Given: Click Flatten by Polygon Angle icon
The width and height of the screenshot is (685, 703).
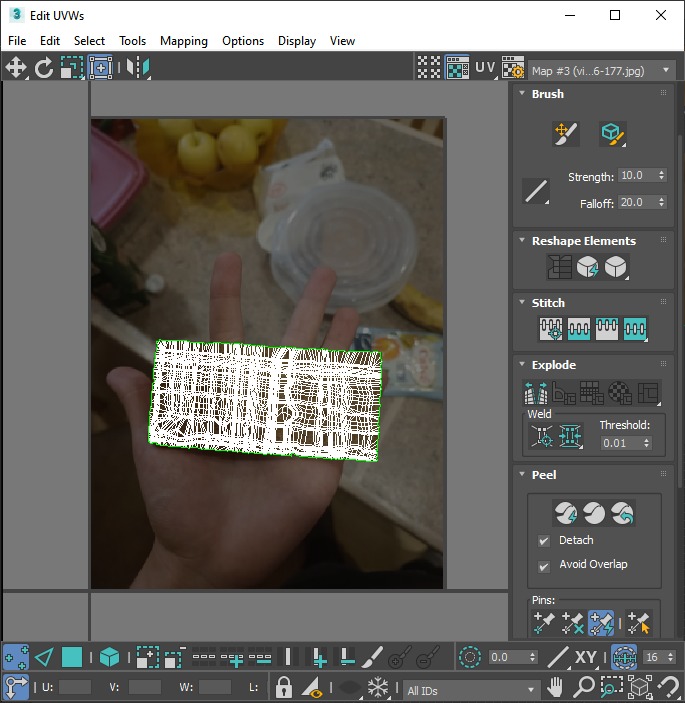Looking at the screenshot, I should (x=564, y=393).
